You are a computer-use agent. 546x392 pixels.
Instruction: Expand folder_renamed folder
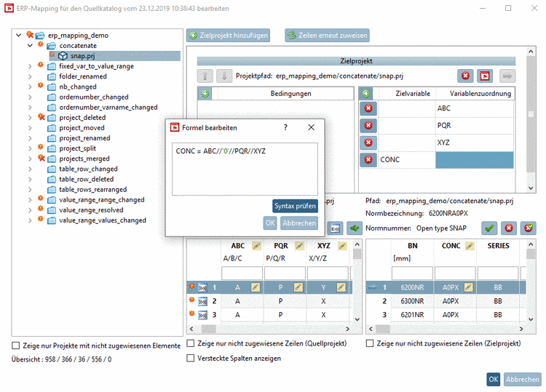pos(30,76)
